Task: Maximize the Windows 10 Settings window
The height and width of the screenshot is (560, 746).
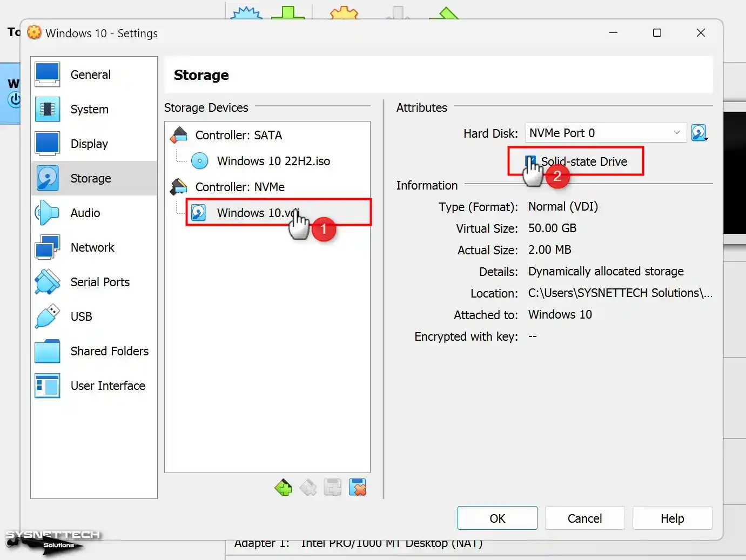Action: pyautogui.click(x=657, y=33)
